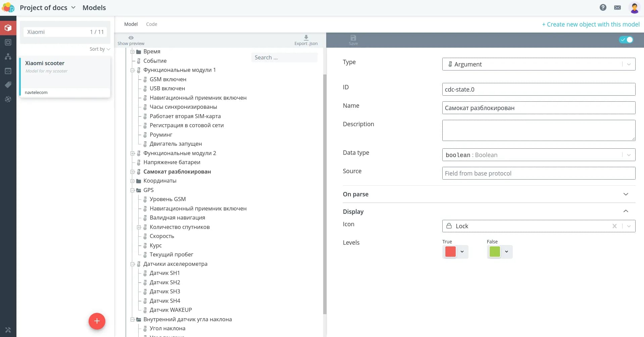Open the mail messages icon
644x337 pixels.
pos(617,7)
